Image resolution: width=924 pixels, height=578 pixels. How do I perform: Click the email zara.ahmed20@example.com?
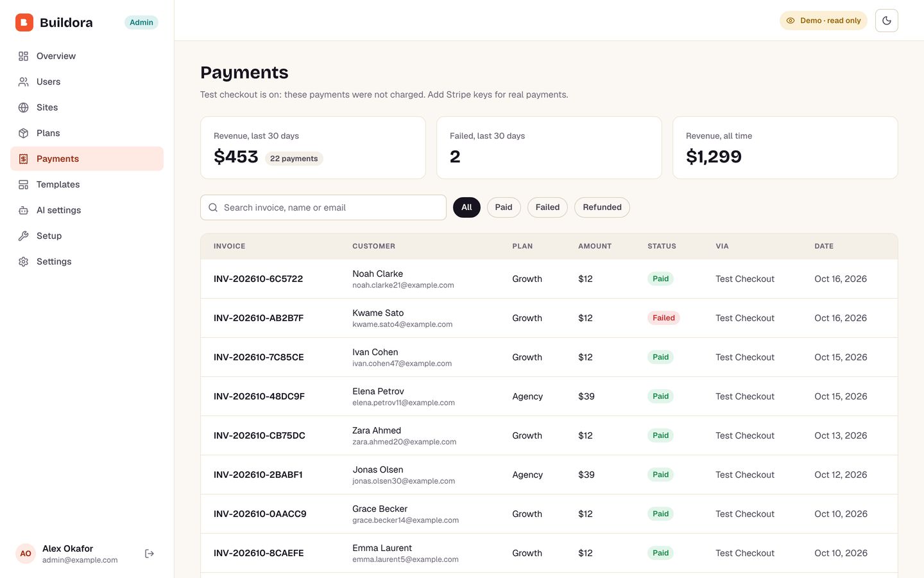click(x=404, y=442)
